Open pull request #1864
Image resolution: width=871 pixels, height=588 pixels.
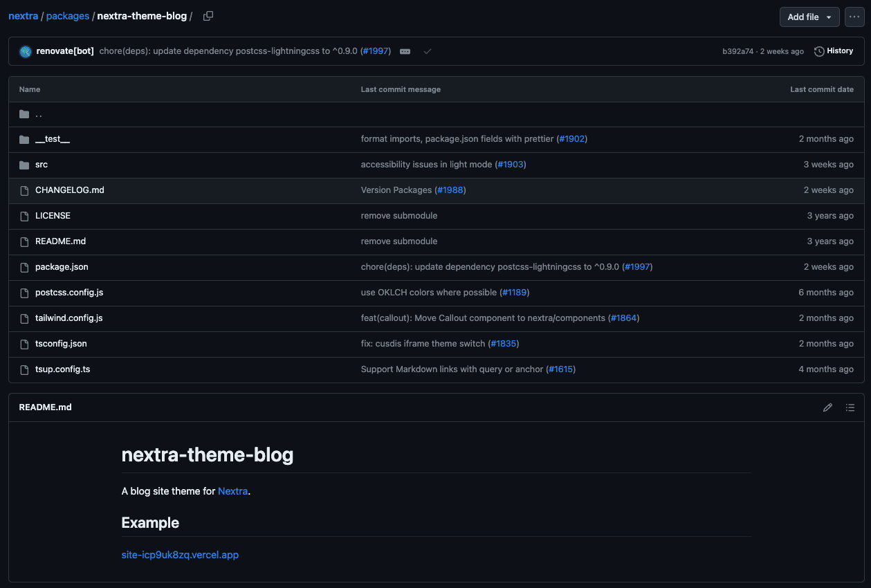click(624, 318)
